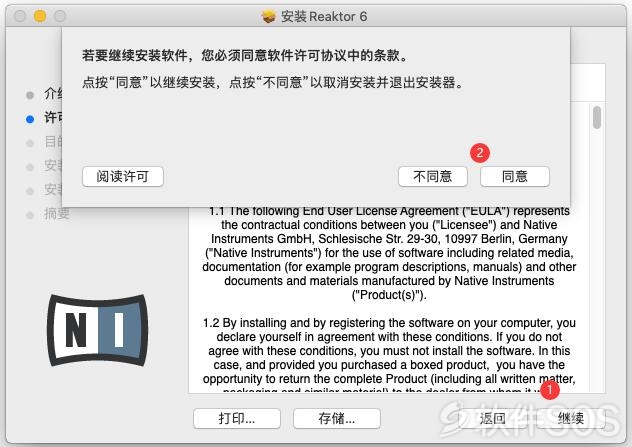
Task: Click the 存储... save button
Action: click(337, 418)
